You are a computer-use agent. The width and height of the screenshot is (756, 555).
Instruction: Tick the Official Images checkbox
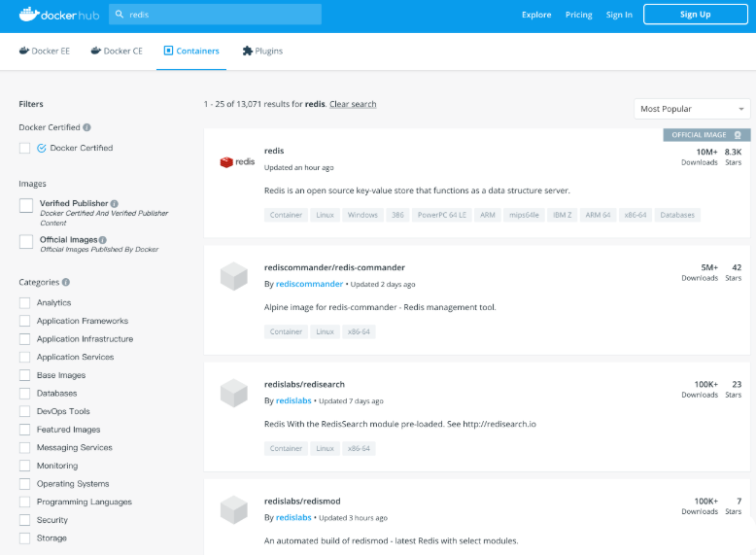coord(26,242)
